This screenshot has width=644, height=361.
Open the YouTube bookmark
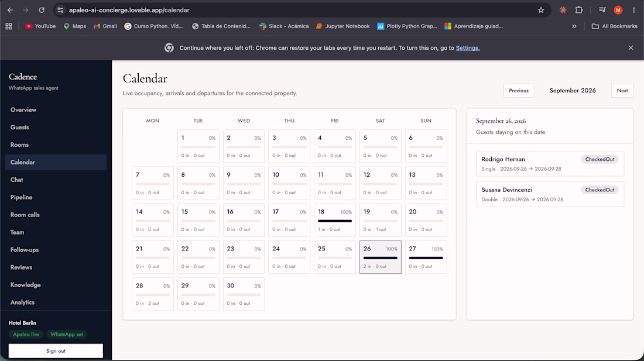tap(40, 26)
